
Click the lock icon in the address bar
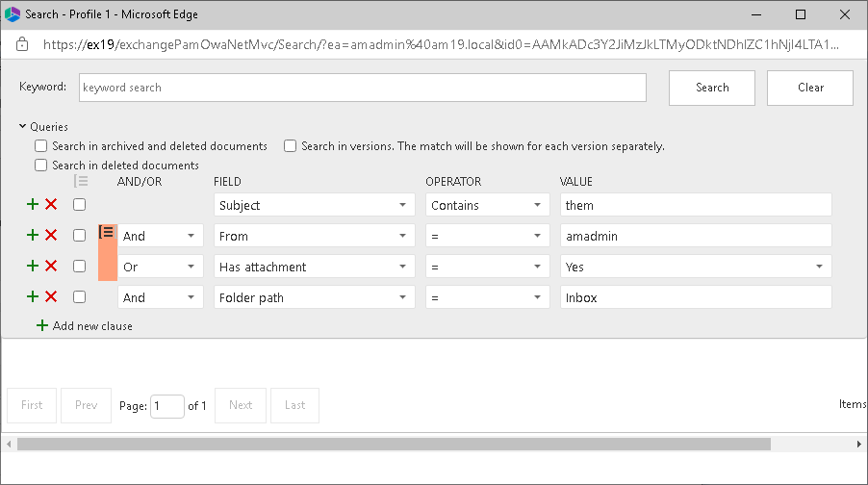22,44
